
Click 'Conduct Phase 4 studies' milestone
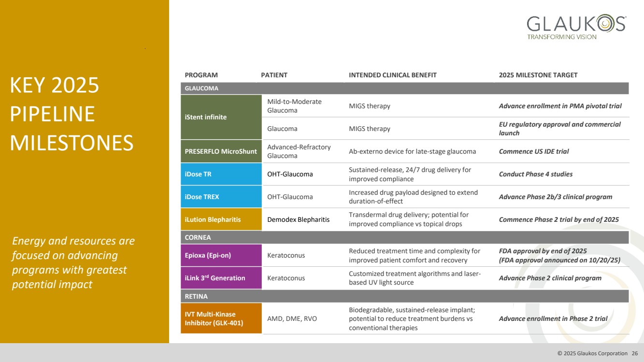pyautogui.click(x=535, y=174)
